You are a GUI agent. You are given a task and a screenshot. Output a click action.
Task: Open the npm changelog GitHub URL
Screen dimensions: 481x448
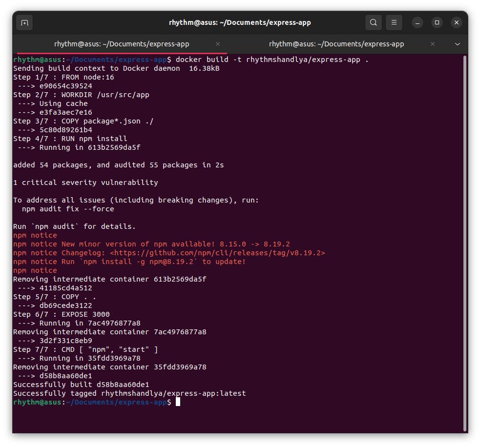click(x=217, y=253)
